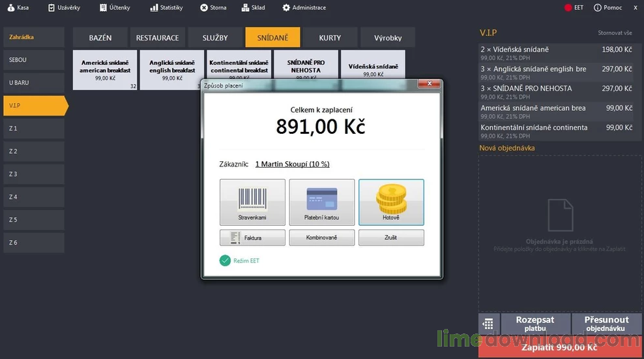The width and height of the screenshot is (644, 359).
Task: Click Přesunout objednávku button
Action: pyautogui.click(x=607, y=324)
